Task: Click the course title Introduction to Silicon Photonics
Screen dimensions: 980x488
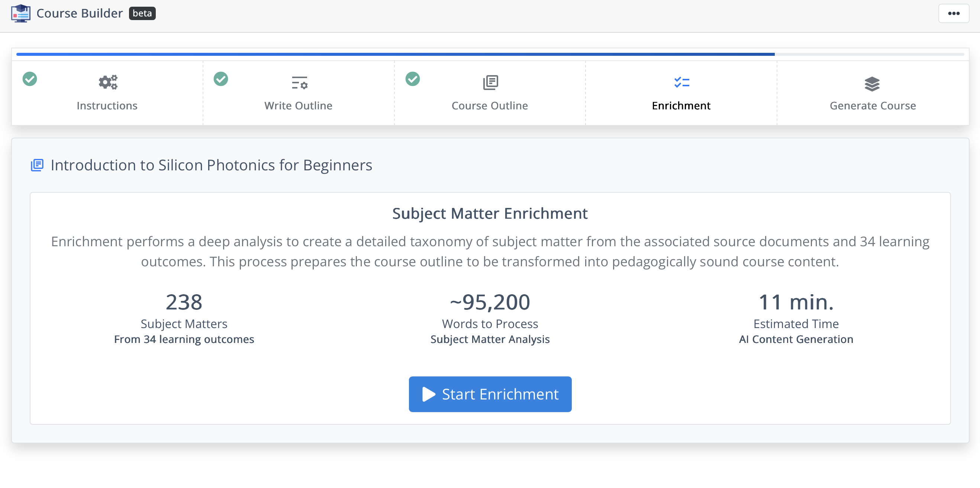Action: coord(211,165)
